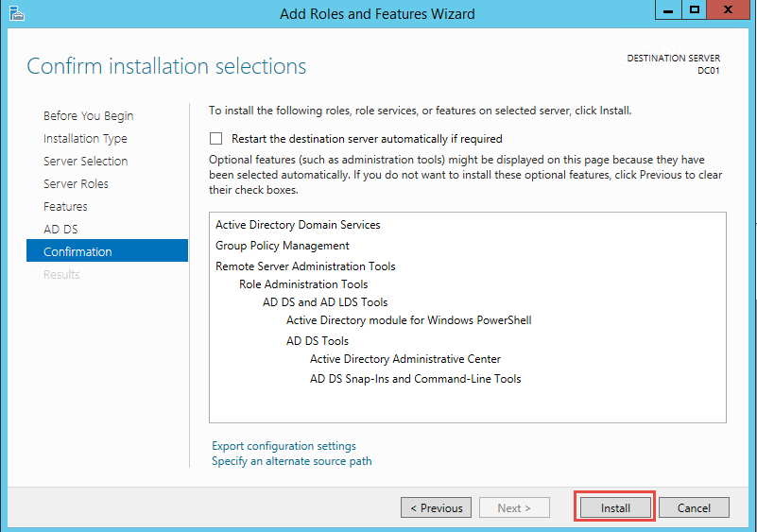Open the AD DS step
The height and width of the screenshot is (532, 757).
click(x=60, y=230)
